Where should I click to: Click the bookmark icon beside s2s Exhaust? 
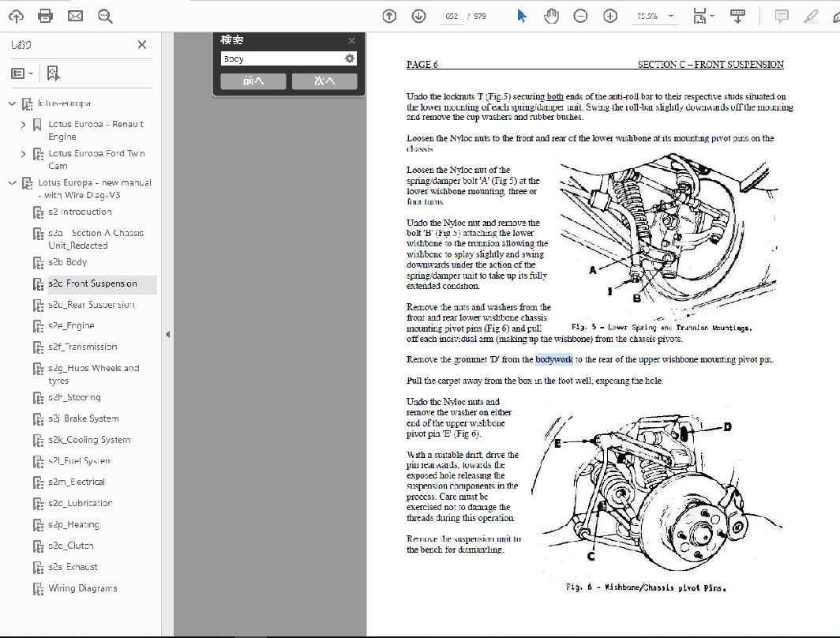39,568
